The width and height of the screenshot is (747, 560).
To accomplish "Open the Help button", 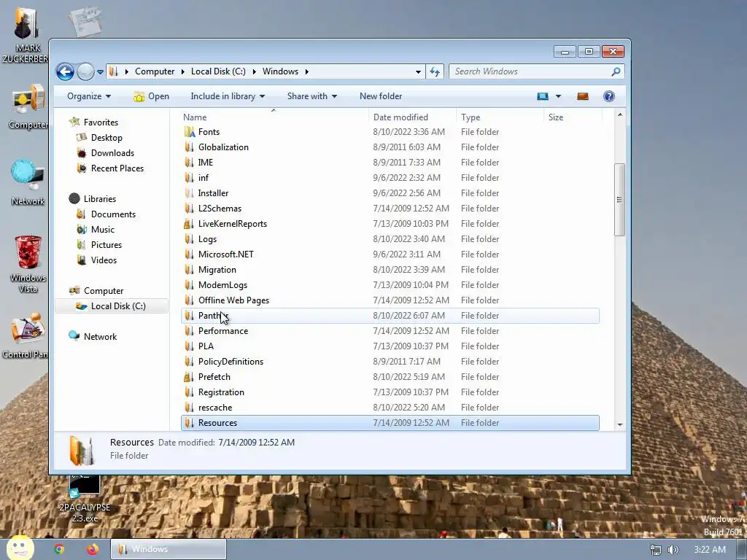I will [609, 96].
